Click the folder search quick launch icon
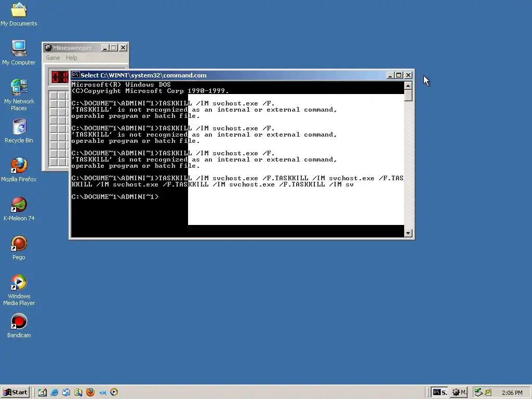The image size is (532, 399). [78, 392]
